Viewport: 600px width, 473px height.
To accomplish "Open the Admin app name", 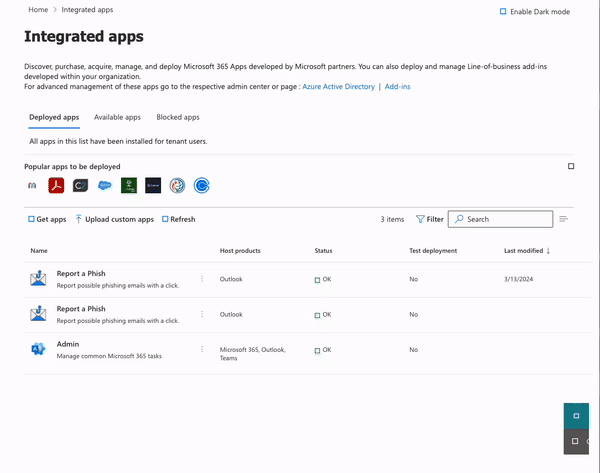I will coord(68,344).
